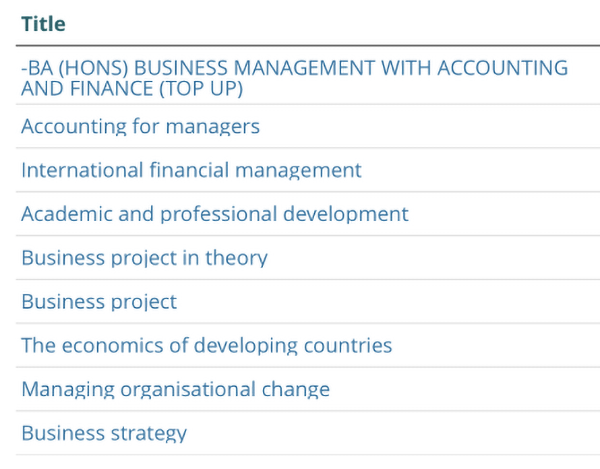Visit the developing countries economics module

(x=206, y=346)
